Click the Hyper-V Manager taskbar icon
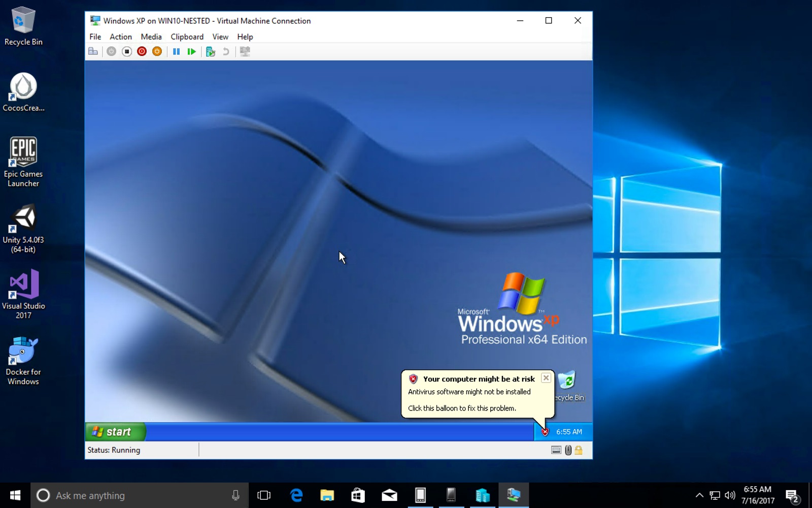Screen dimensions: 812x508 pyautogui.click(x=483, y=495)
